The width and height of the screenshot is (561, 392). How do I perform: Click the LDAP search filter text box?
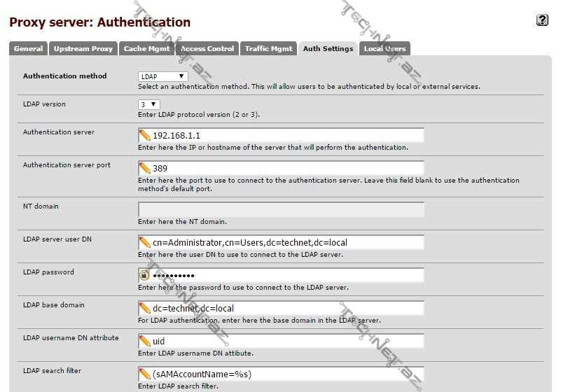pyautogui.click(x=287, y=374)
